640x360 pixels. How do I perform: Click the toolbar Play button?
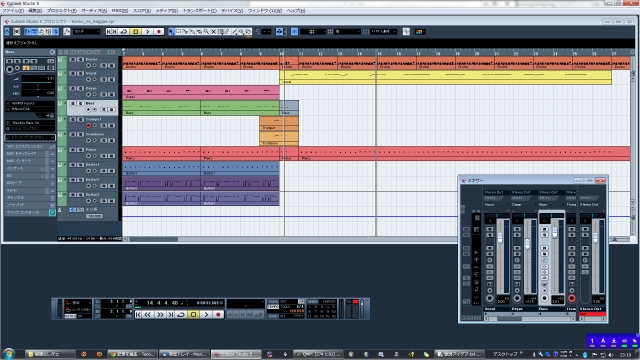coord(147,31)
